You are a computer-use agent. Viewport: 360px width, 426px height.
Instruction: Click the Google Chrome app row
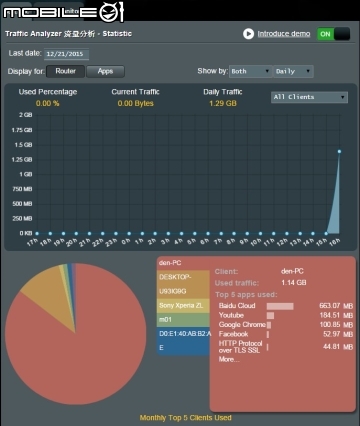pyautogui.click(x=286, y=325)
